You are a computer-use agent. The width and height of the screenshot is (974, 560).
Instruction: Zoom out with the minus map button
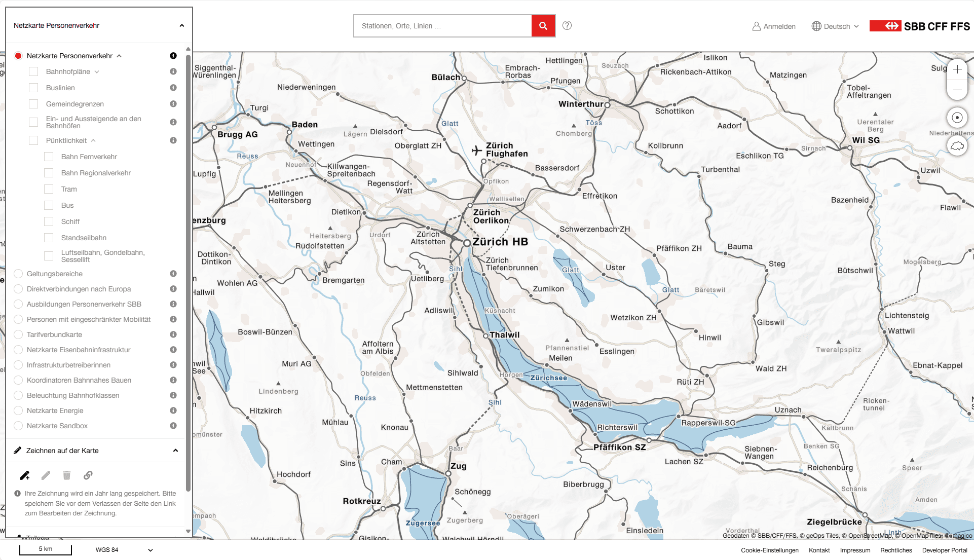pos(957,90)
